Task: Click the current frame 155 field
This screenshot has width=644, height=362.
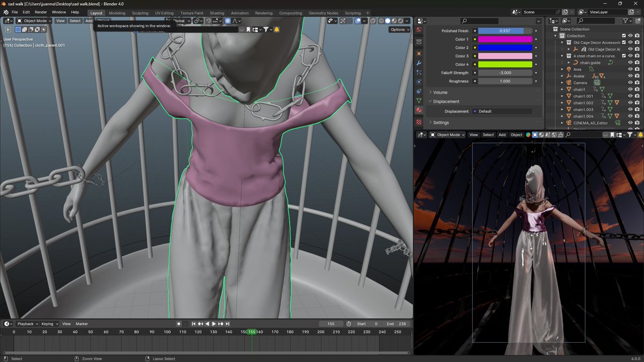Action: (331, 324)
